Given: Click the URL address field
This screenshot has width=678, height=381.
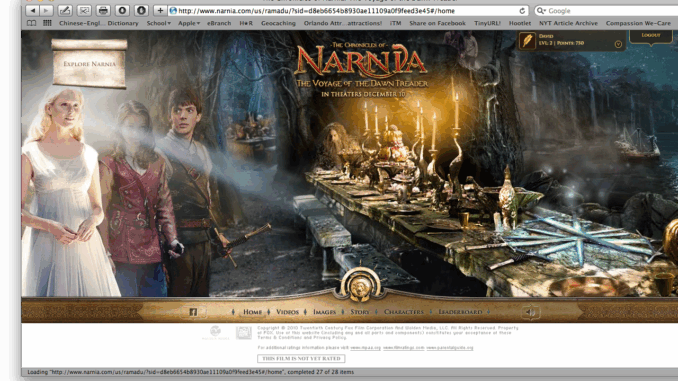Looking at the screenshot, I should tap(347, 11).
